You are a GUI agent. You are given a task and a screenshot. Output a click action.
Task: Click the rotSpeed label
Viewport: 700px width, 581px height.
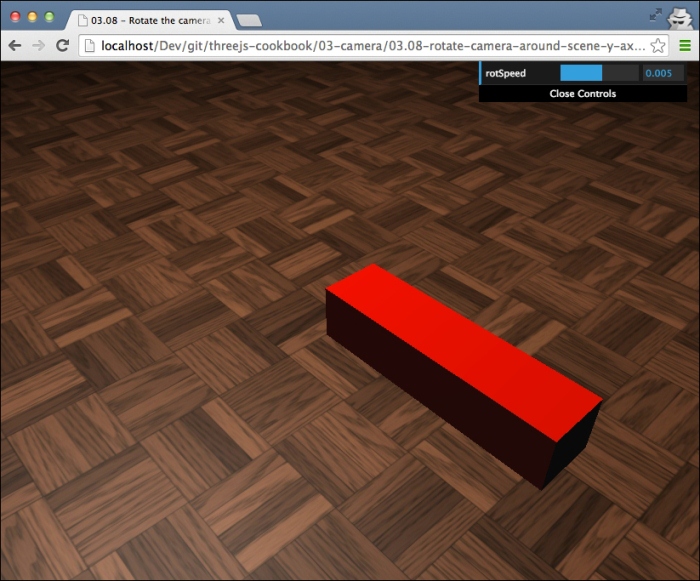tap(505, 73)
